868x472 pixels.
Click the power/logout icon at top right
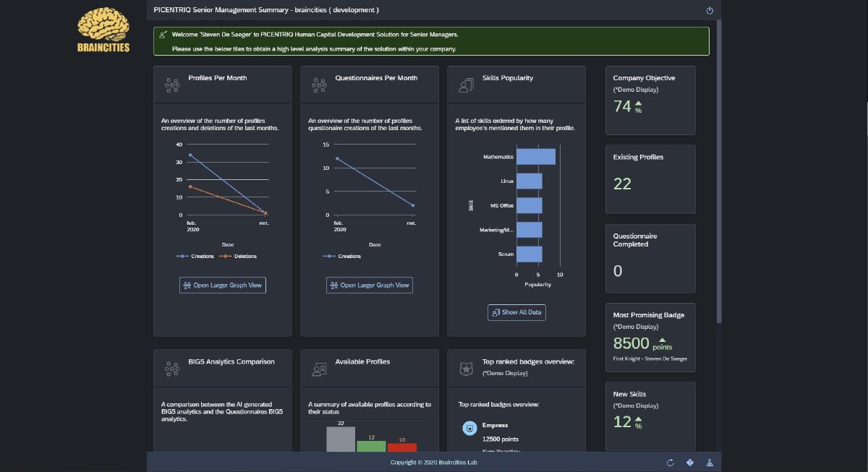click(710, 10)
